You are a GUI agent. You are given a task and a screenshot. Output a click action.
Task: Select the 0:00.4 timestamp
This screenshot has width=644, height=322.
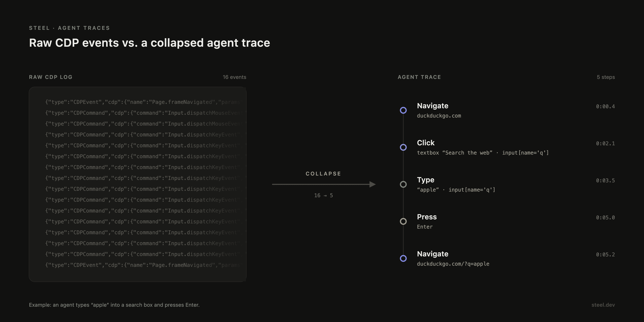coord(605,106)
